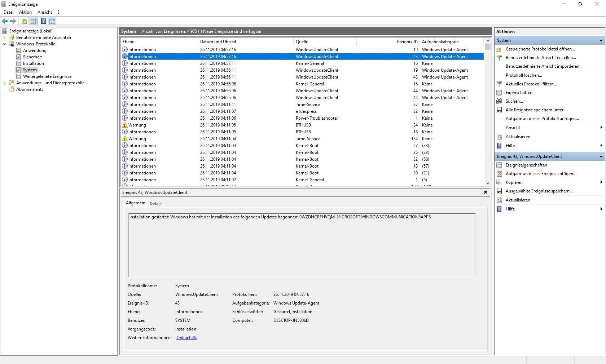Click Benutzerdefinierte Ansicht importieren...
The width and height of the screenshot is (606, 364).
pos(544,66)
